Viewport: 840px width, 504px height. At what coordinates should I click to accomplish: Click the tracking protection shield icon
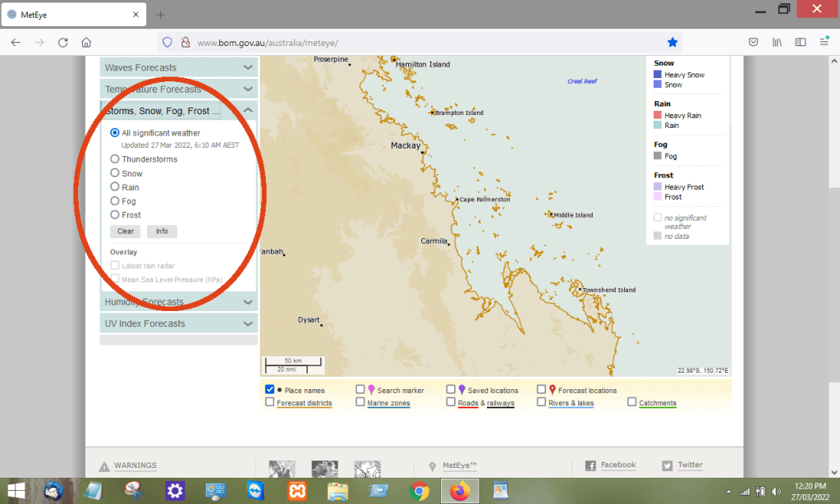(168, 43)
